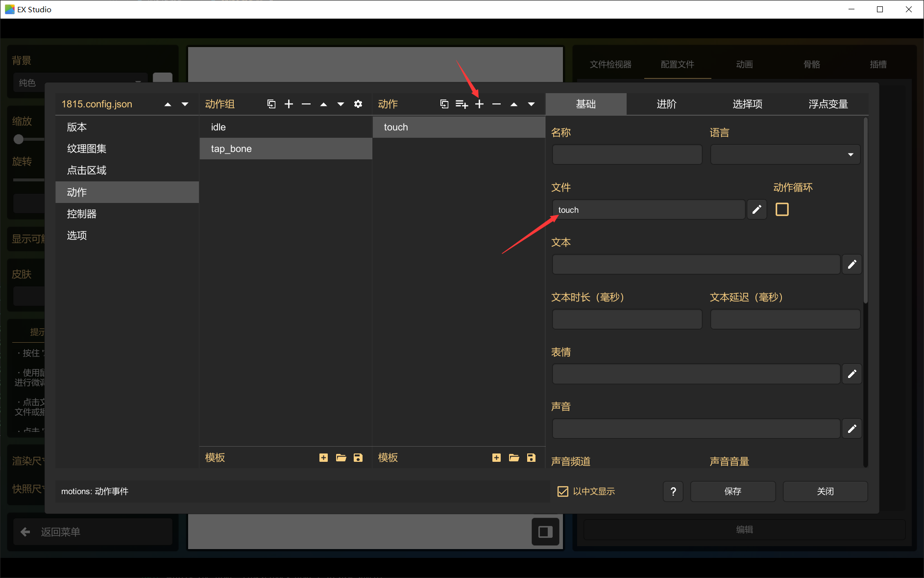Click the 保存 button

[733, 491]
